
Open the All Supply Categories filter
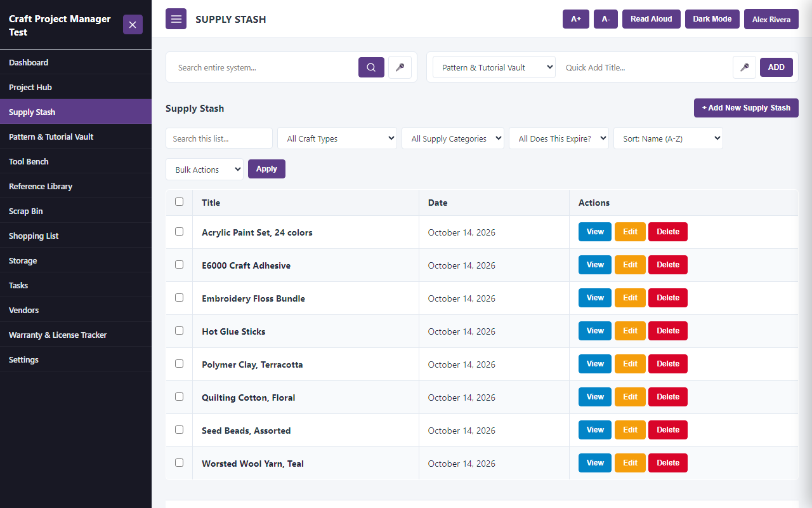pyautogui.click(x=453, y=138)
